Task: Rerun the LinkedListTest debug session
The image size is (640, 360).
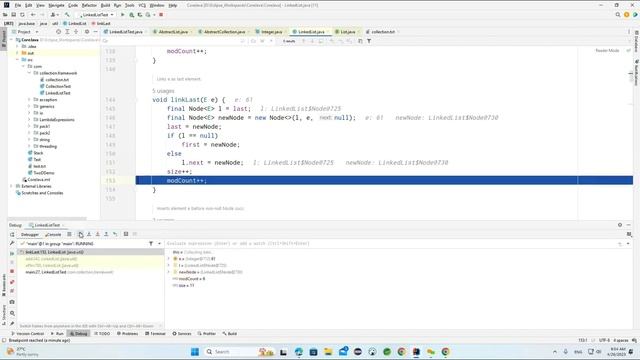Action: [x=12, y=235]
